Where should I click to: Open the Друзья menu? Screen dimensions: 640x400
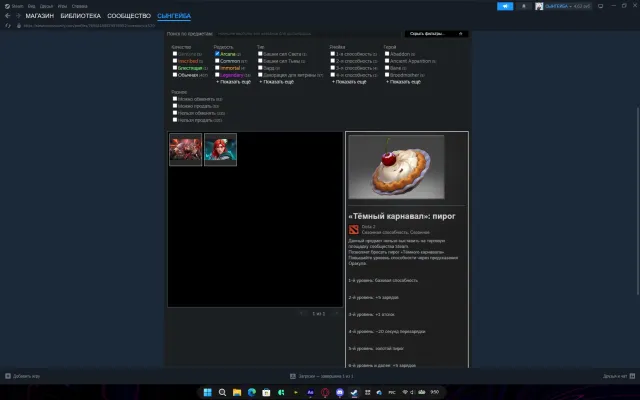pos(46,6)
